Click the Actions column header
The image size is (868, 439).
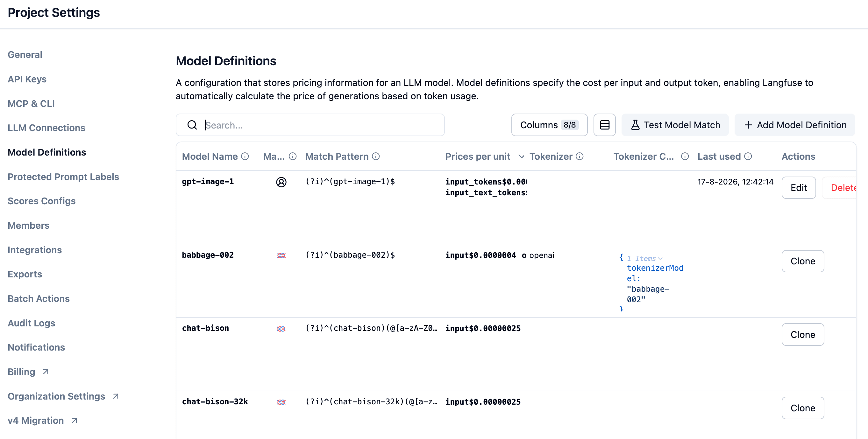click(798, 156)
